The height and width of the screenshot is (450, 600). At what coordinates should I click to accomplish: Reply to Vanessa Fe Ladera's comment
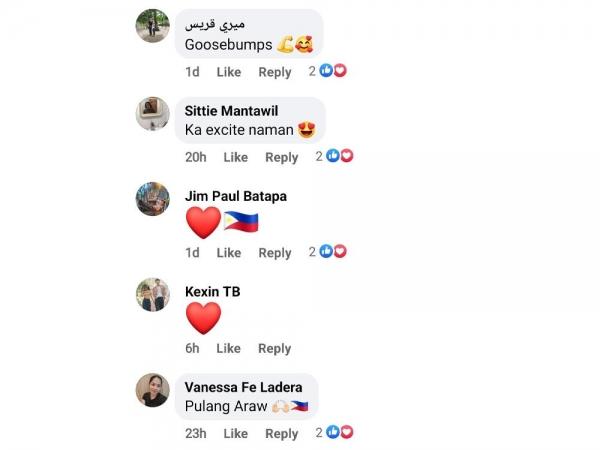pyautogui.click(x=282, y=434)
